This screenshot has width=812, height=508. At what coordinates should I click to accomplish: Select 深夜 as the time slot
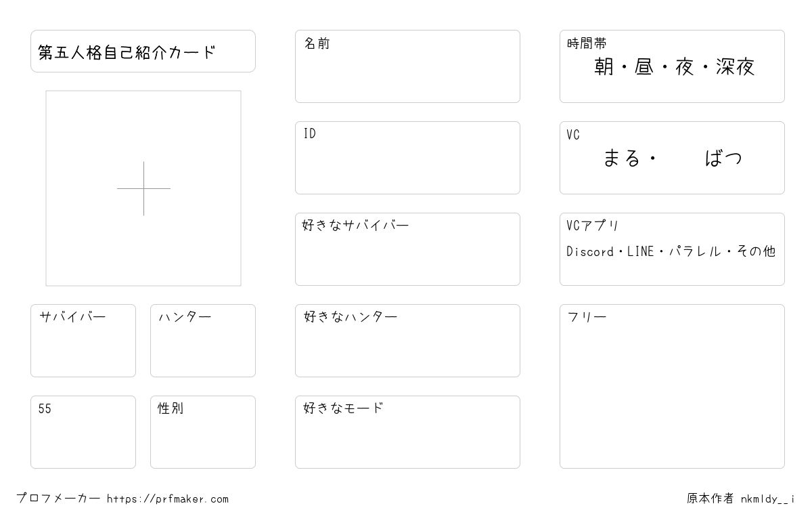coord(735,66)
